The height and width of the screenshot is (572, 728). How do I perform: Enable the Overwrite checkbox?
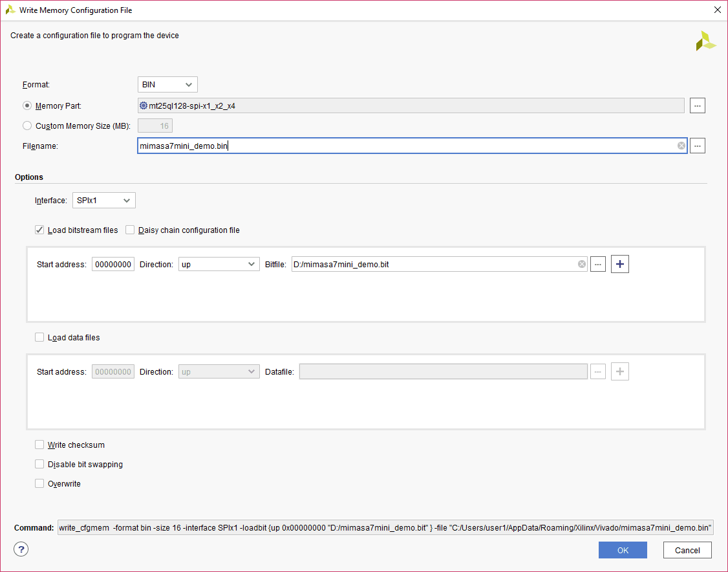[40, 483]
